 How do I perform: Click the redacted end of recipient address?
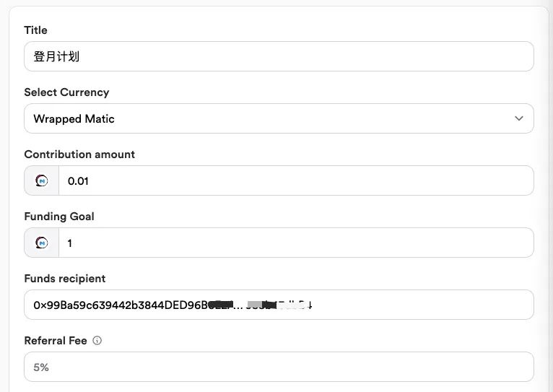pyautogui.click(x=279, y=305)
